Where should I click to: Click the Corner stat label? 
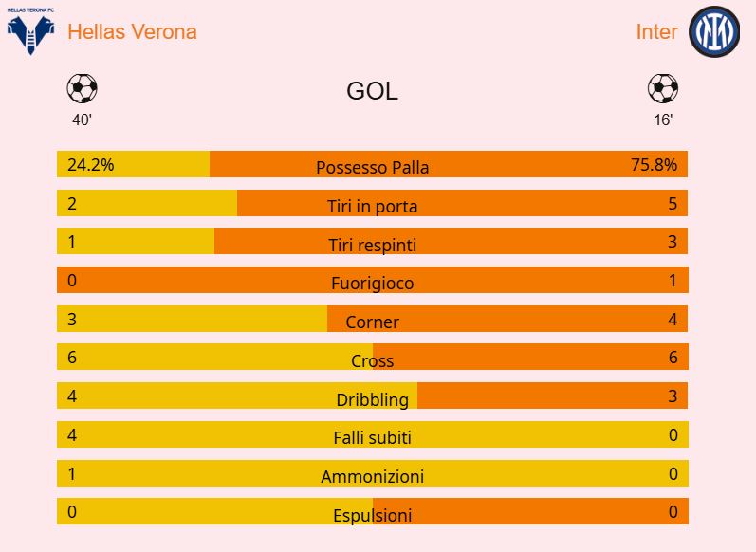(x=372, y=322)
